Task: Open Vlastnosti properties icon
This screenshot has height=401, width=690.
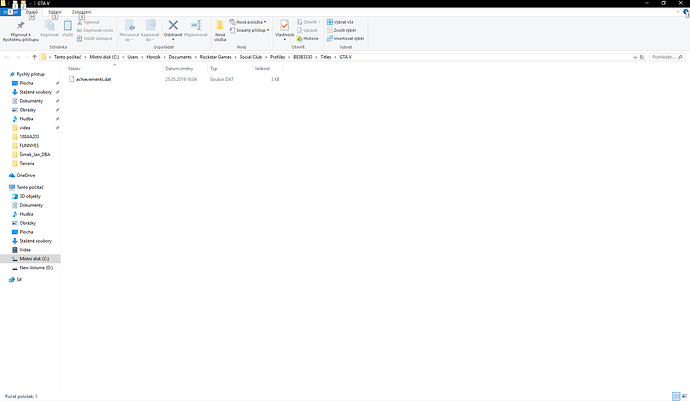Action: 285,27
